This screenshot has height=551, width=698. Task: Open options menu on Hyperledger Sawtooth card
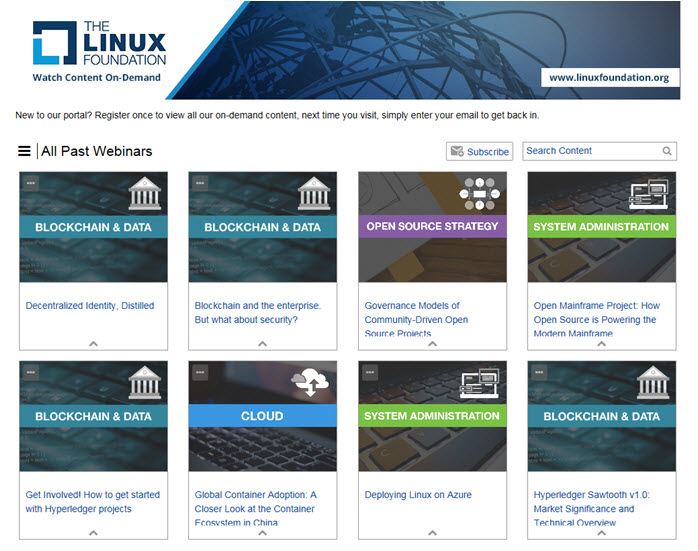pos(540,373)
